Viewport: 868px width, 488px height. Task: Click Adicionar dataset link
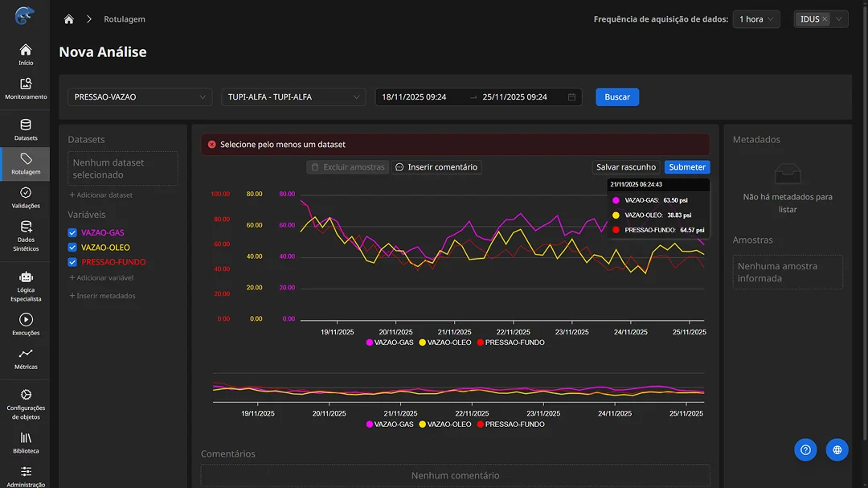tap(100, 195)
